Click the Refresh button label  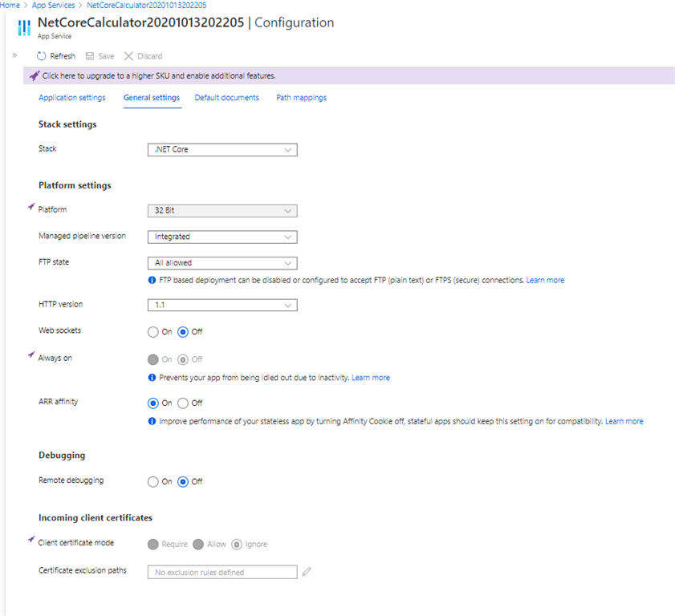(x=63, y=56)
